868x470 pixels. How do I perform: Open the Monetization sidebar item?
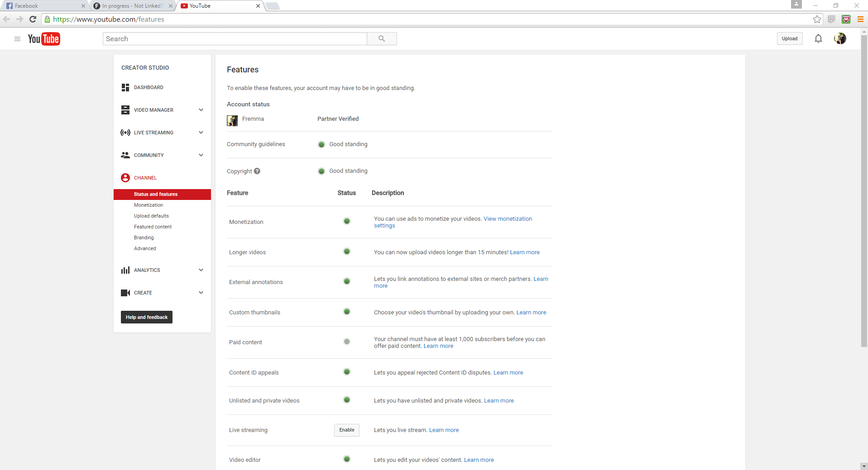149,205
